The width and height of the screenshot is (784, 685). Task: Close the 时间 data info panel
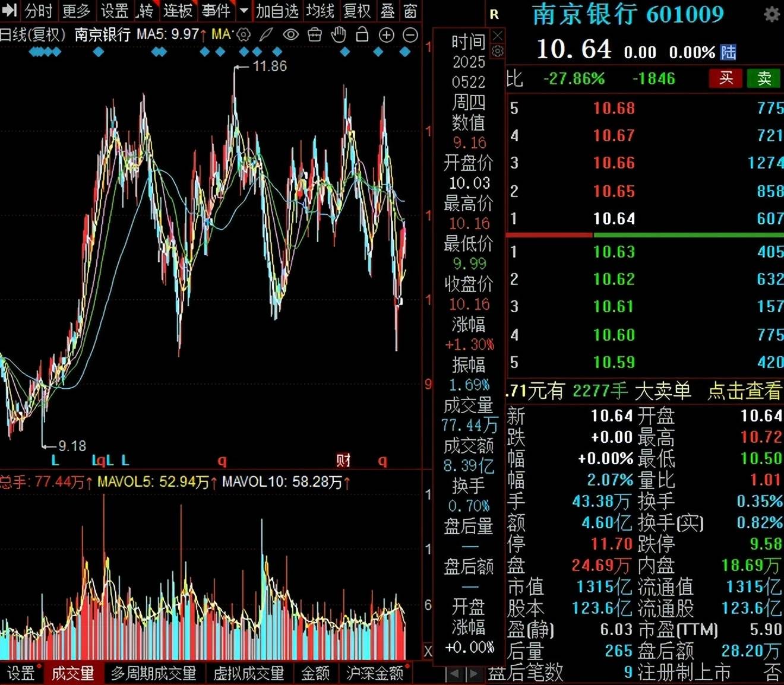[498, 35]
